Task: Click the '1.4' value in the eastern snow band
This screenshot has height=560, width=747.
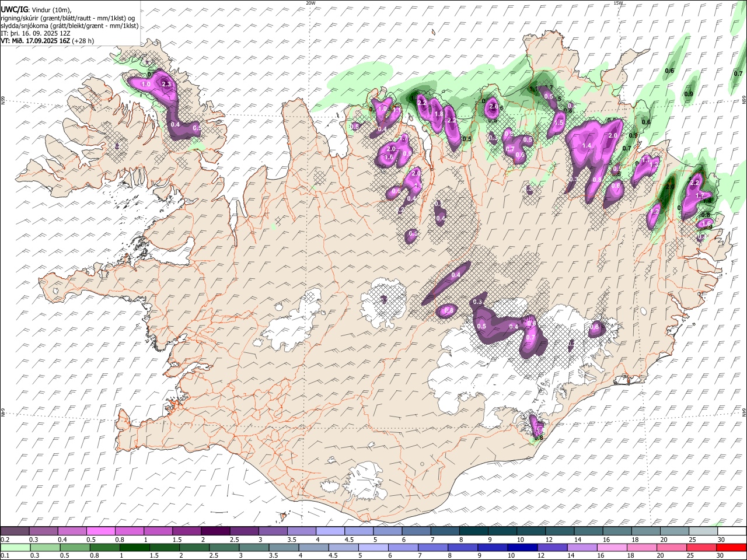Action: pos(587,145)
